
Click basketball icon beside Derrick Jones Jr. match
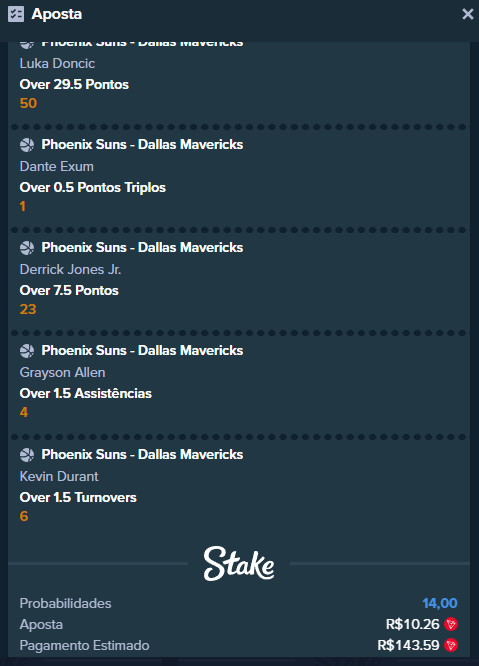(x=27, y=248)
